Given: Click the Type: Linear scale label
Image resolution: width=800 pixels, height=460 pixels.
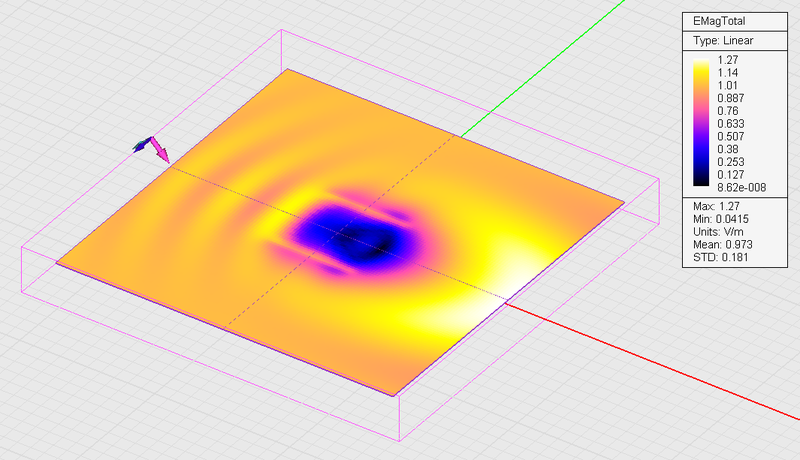Looking at the screenshot, I should [x=722, y=41].
